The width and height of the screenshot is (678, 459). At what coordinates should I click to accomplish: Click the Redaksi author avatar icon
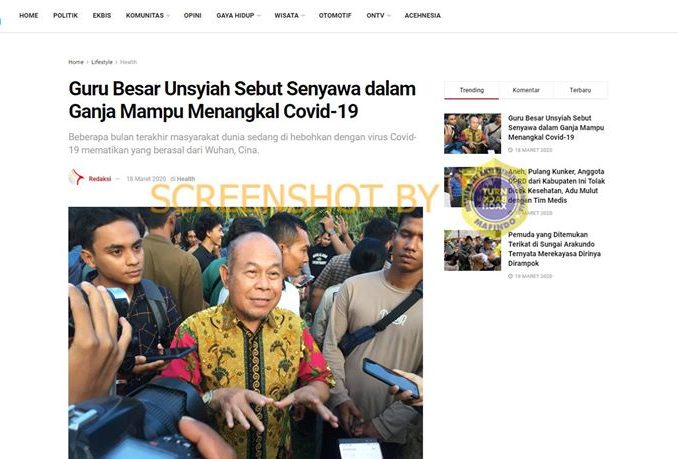click(x=77, y=177)
